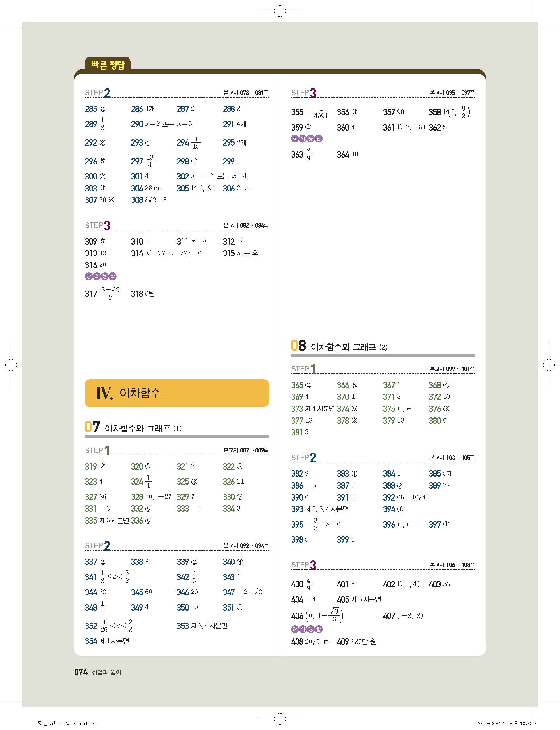Click the right edge registration crosshair mark
Image resolution: width=560 pixels, height=730 pixels.
click(548, 365)
